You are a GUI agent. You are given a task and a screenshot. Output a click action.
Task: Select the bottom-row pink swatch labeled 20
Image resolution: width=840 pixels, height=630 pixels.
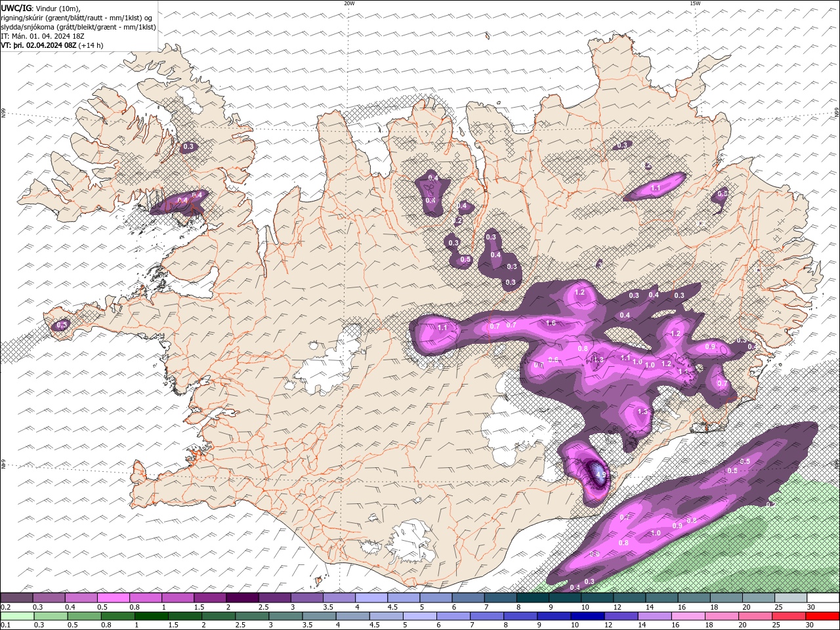pos(756,616)
